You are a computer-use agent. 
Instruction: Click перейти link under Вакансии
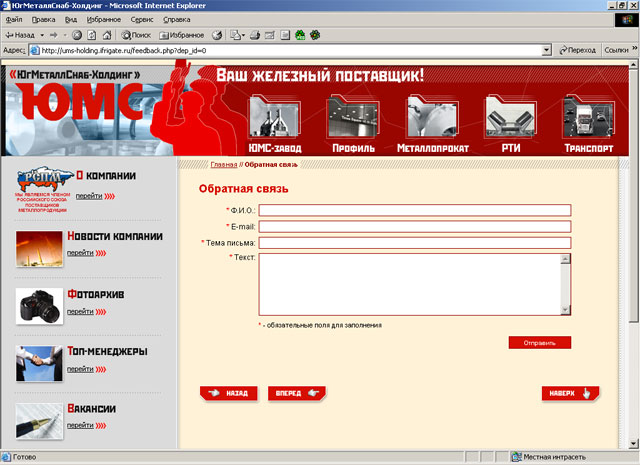80,425
